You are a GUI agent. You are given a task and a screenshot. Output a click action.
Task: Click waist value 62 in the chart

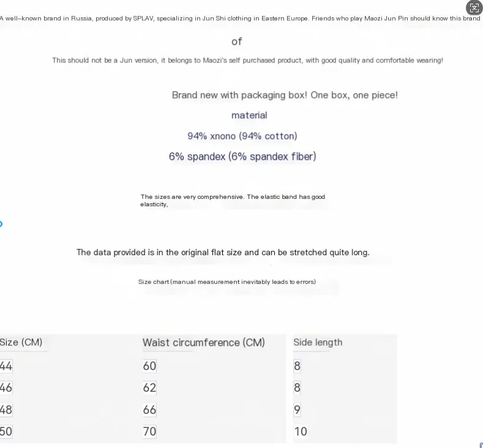149,387
